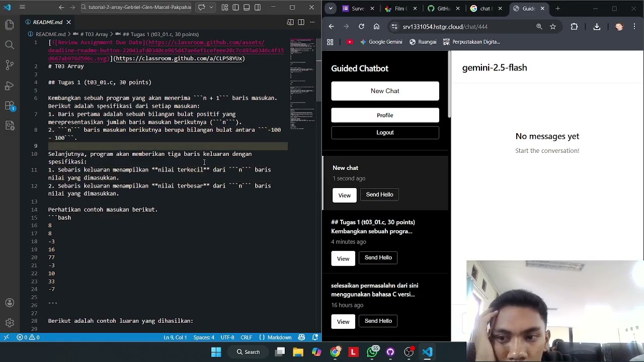Open Chrome Downloads icon
644x362 pixels.
tap(597, 27)
